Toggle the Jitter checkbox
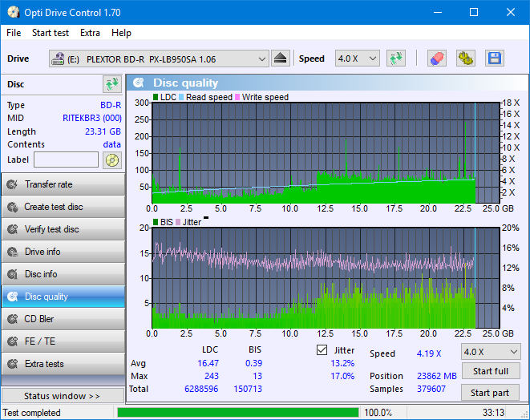 click(x=322, y=350)
